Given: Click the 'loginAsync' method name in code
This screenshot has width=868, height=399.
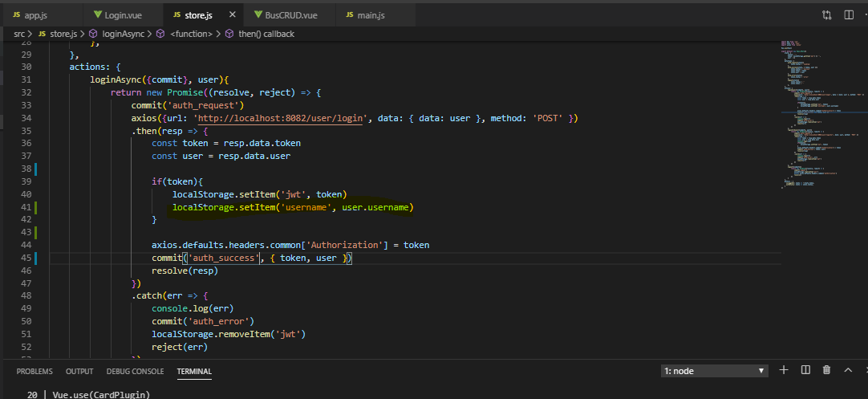Looking at the screenshot, I should [x=116, y=79].
